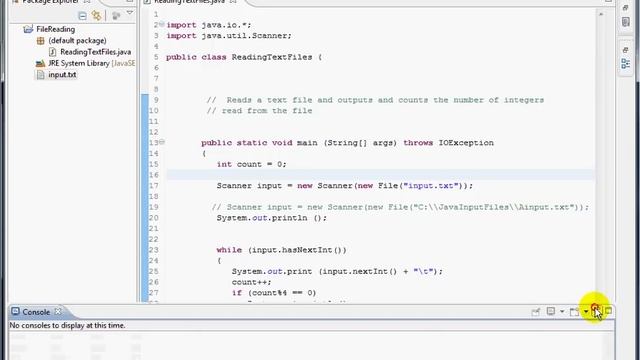Click the second Restore icon in right trim

point(625,50)
